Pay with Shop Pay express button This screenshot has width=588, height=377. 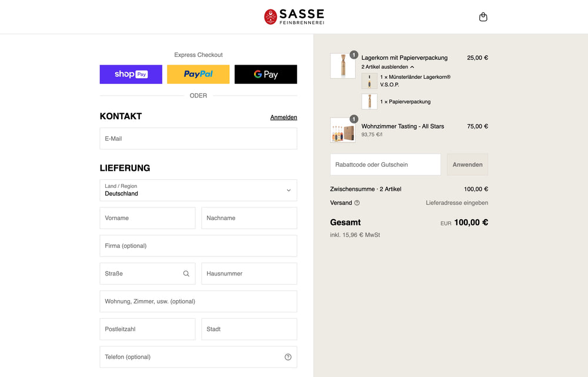[131, 75]
